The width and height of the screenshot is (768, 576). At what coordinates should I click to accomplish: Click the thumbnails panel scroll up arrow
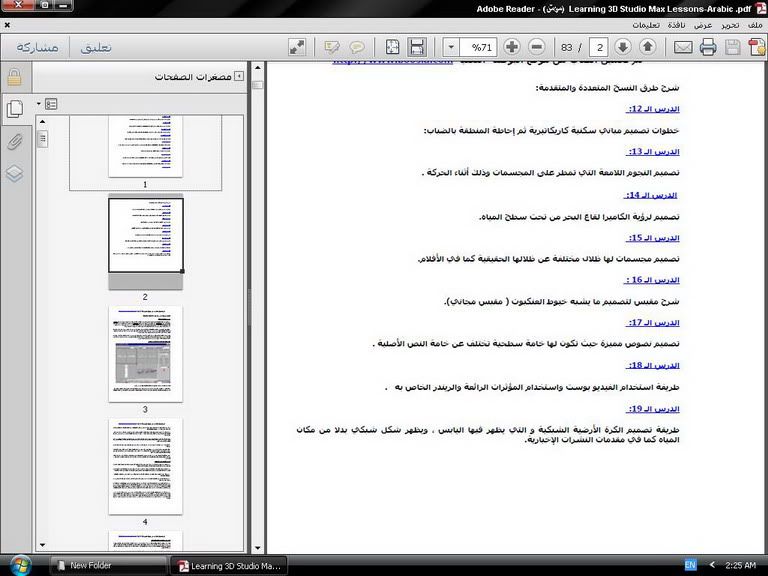click(x=43, y=121)
